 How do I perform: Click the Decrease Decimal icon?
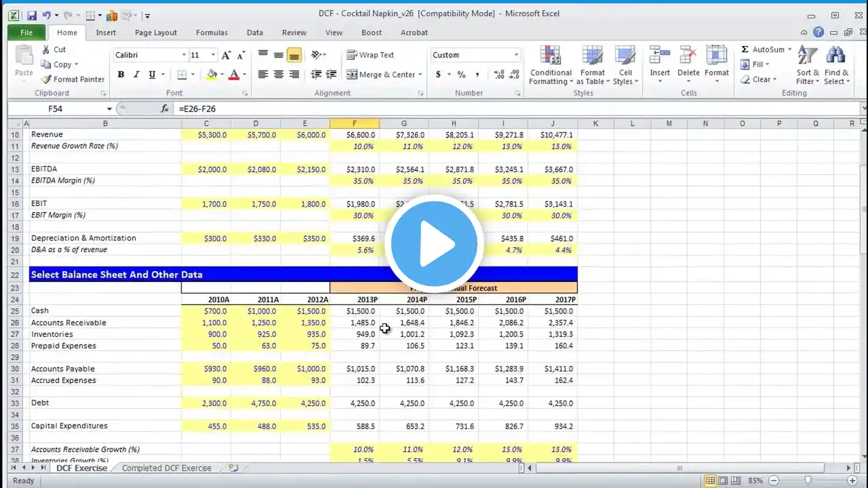pyautogui.click(x=515, y=75)
